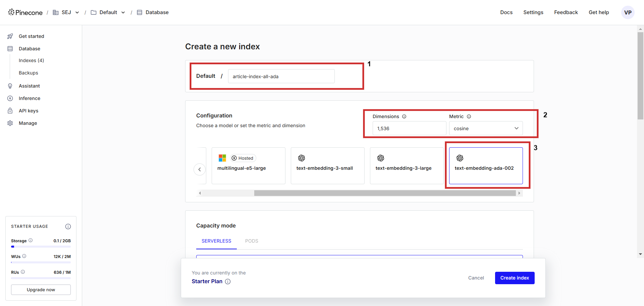Expand the Metric cosine dropdown

486,129
